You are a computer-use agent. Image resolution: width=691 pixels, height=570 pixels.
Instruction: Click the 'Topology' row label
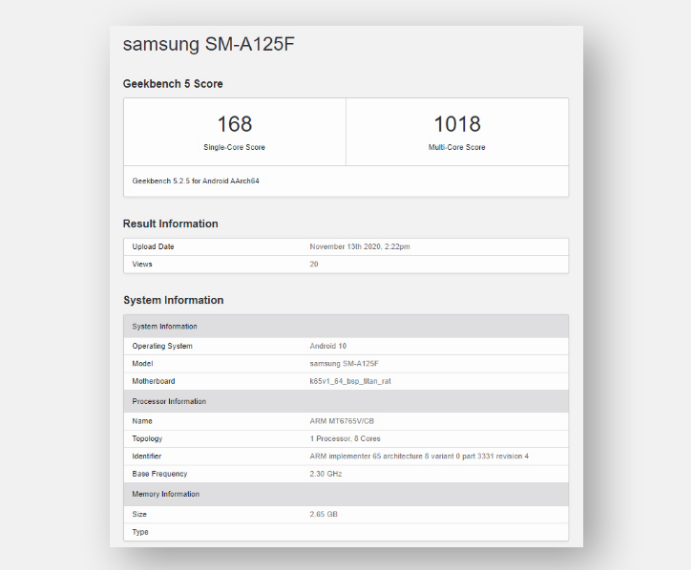(147, 439)
